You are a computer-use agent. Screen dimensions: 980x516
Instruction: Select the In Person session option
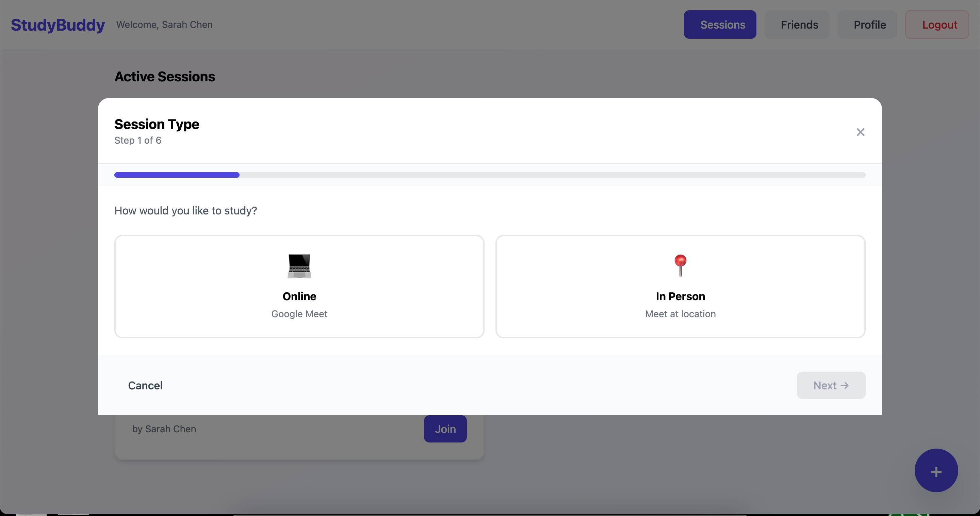pyautogui.click(x=680, y=286)
